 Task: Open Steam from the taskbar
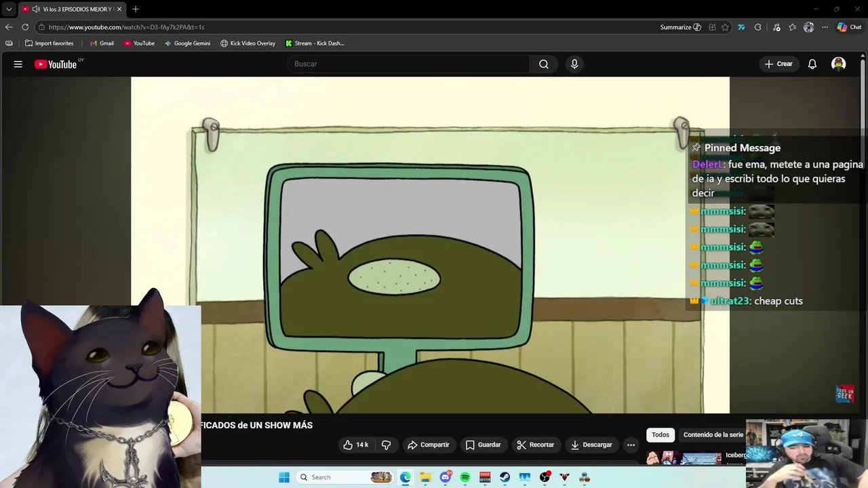505,477
